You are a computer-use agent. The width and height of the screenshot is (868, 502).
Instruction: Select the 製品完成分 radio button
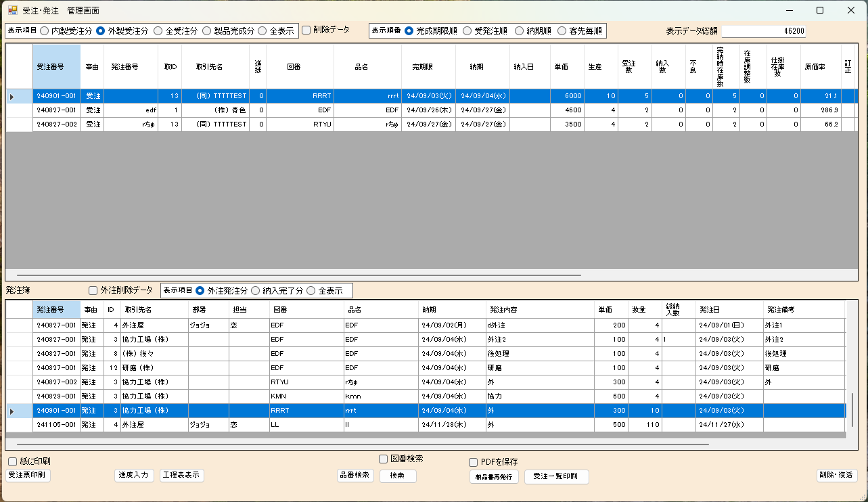click(228, 30)
